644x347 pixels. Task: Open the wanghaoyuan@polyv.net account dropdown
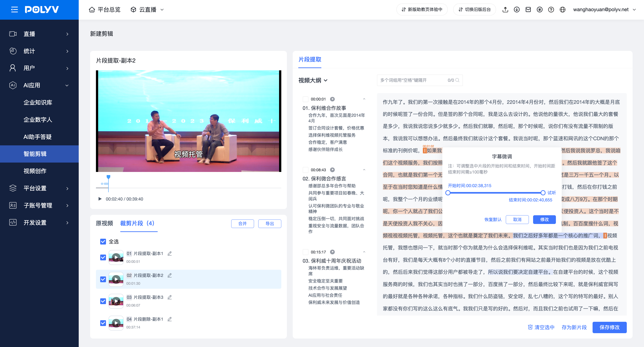(x=604, y=9)
